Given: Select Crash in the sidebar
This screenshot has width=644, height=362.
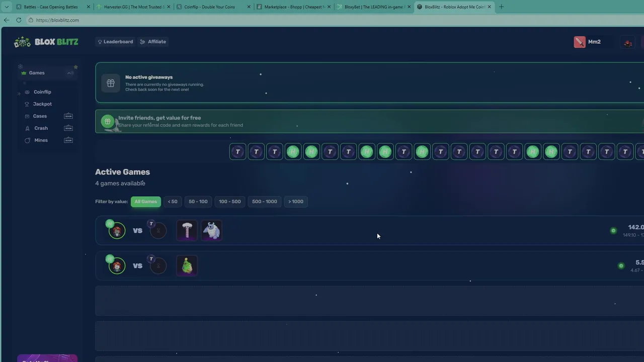Looking at the screenshot, I should (x=41, y=128).
